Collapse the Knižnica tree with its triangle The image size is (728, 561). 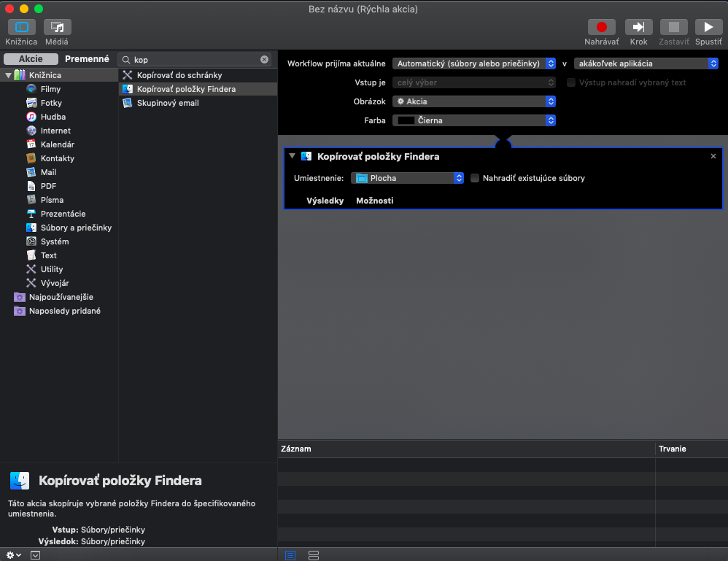tap(8, 74)
